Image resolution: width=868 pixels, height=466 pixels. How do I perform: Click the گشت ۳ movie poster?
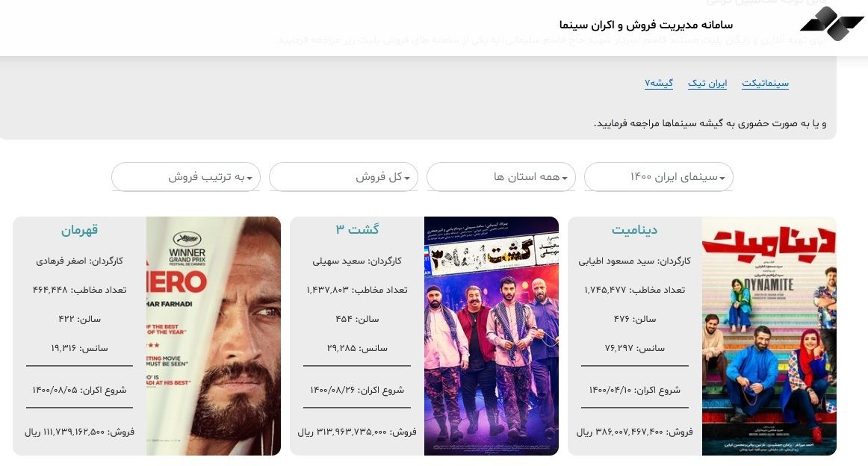[491, 336]
